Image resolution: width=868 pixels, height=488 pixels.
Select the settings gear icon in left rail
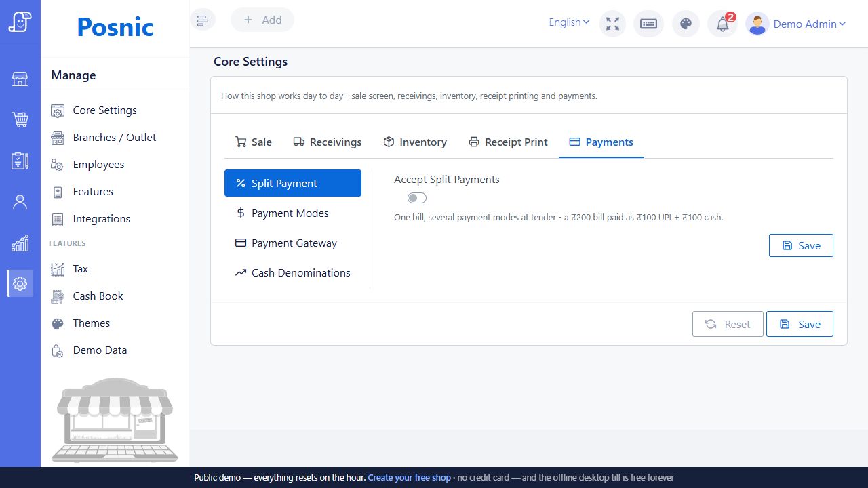20,283
